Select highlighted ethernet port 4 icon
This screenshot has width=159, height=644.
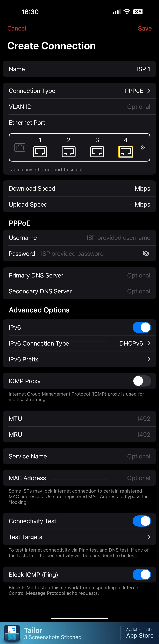[126, 152]
